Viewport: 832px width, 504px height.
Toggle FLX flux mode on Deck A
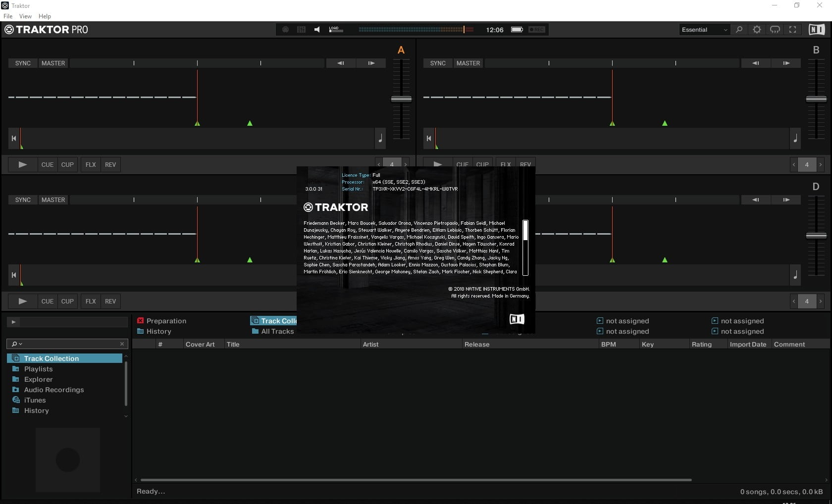pyautogui.click(x=91, y=165)
